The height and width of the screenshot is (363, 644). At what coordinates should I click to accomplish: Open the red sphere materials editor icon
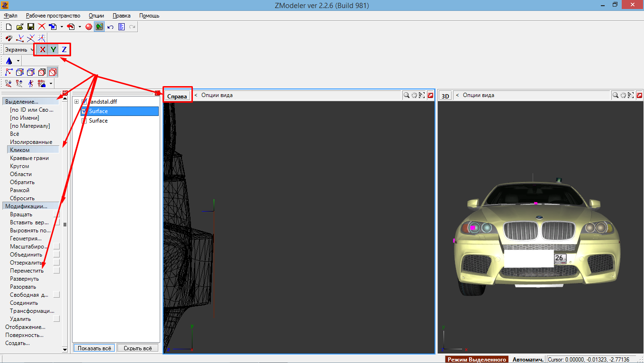point(89,27)
